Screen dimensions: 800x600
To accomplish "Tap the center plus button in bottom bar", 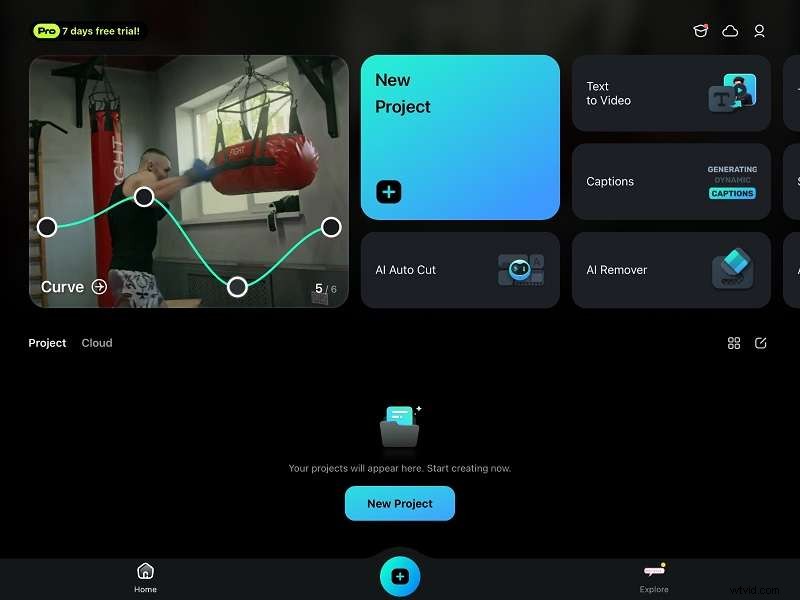I will click(x=400, y=575).
